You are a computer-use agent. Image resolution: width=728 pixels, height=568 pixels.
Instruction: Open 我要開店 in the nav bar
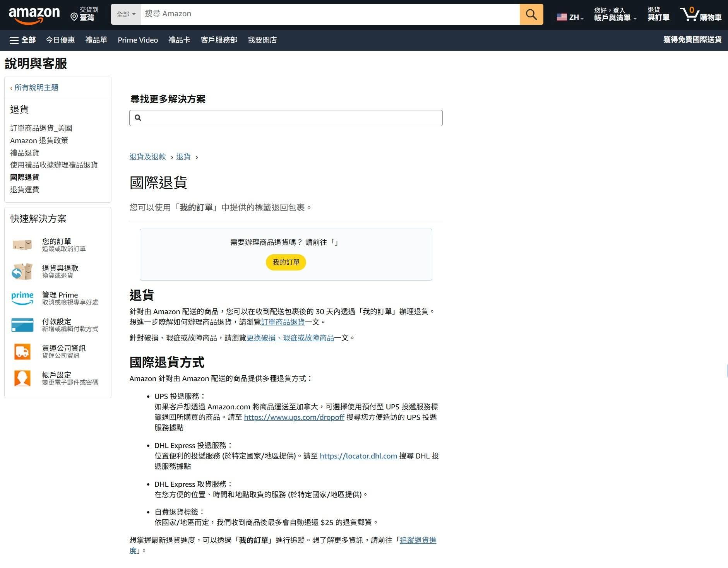point(262,40)
